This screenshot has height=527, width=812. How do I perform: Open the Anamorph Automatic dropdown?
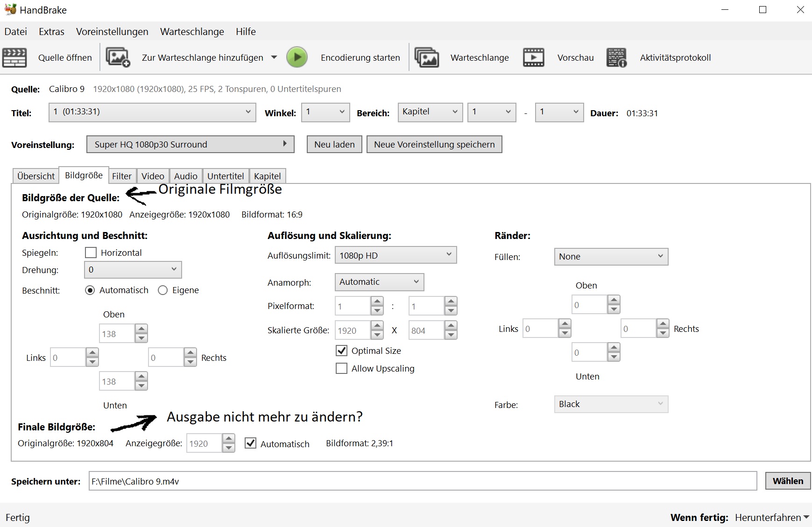379,282
